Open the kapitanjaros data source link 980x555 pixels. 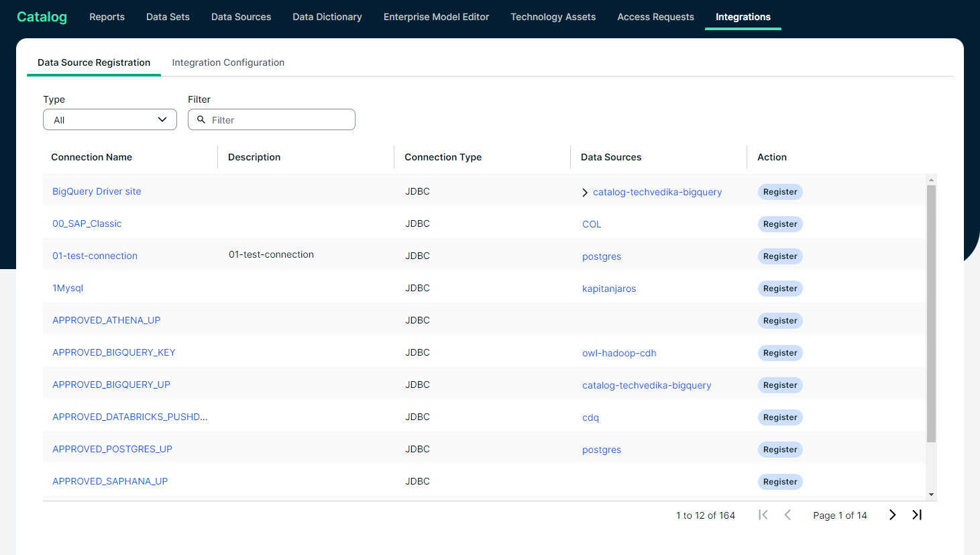(x=608, y=289)
